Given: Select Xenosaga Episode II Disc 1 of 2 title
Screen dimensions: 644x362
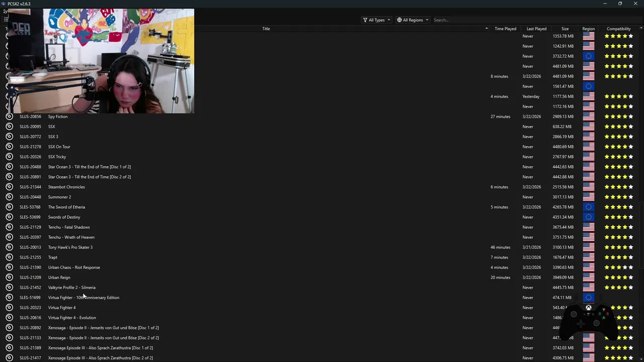Looking at the screenshot, I should [x=103, y=327].
